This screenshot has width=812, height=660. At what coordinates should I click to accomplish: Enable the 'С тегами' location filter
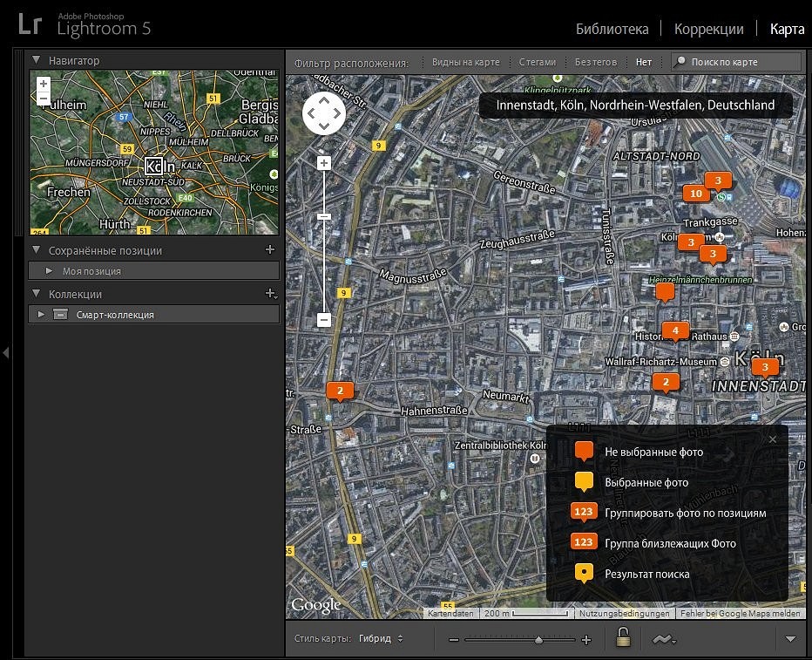coord(537,62)
